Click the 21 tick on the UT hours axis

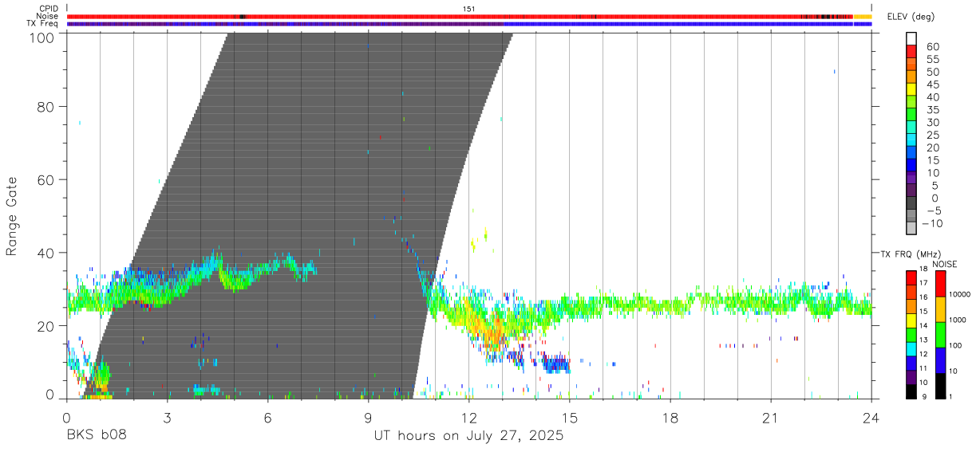tap(771, 418)
